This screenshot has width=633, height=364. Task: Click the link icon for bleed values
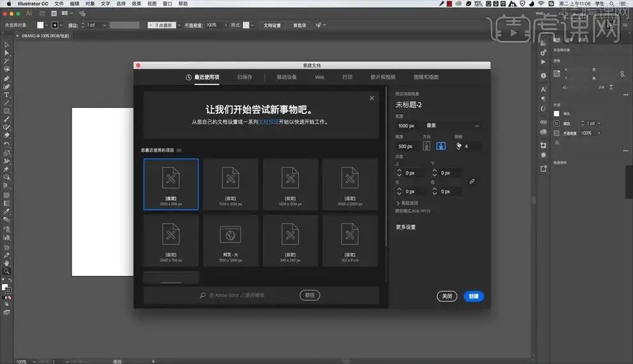pos(473,181)
